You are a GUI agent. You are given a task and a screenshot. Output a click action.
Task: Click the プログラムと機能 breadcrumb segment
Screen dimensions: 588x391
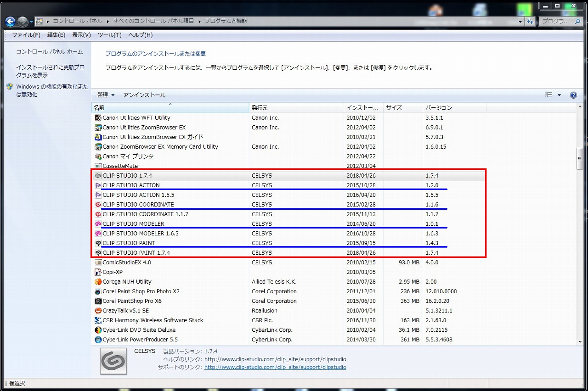[x=226, y=21]
